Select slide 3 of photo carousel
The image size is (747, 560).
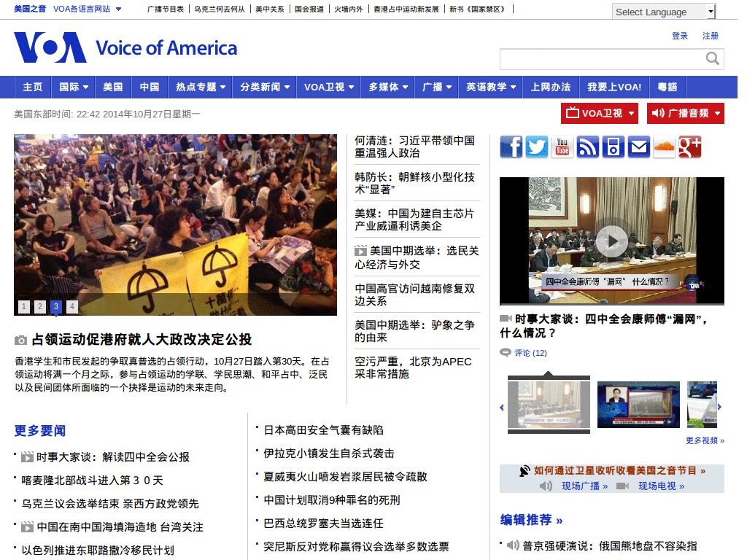55,307
